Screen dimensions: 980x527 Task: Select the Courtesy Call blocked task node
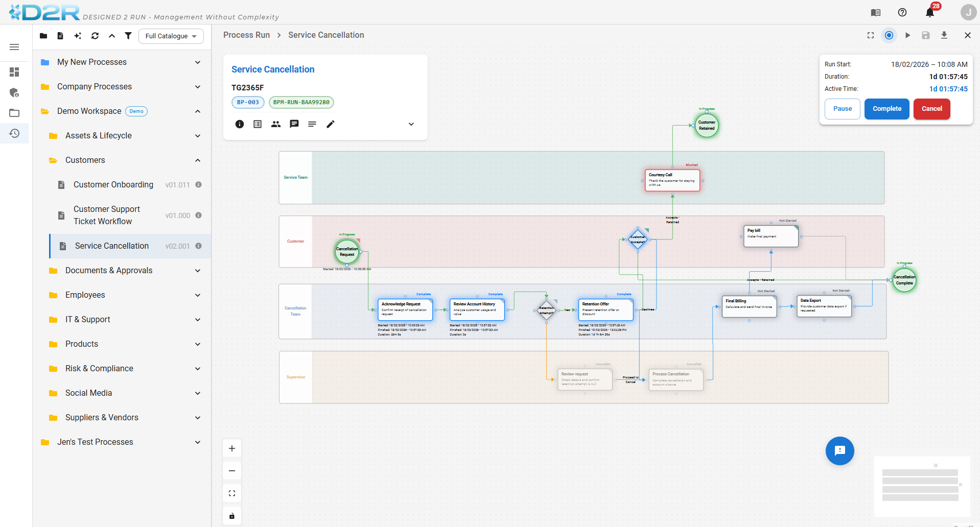pyautogui.click(x=672, y=180)
